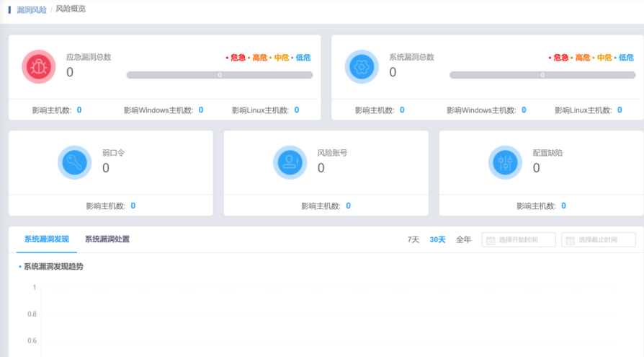The height and width of the screenshot is (357, 644).
Task: Click the red bug emergency vulnerability icon
Action: [x=39, y=66]
